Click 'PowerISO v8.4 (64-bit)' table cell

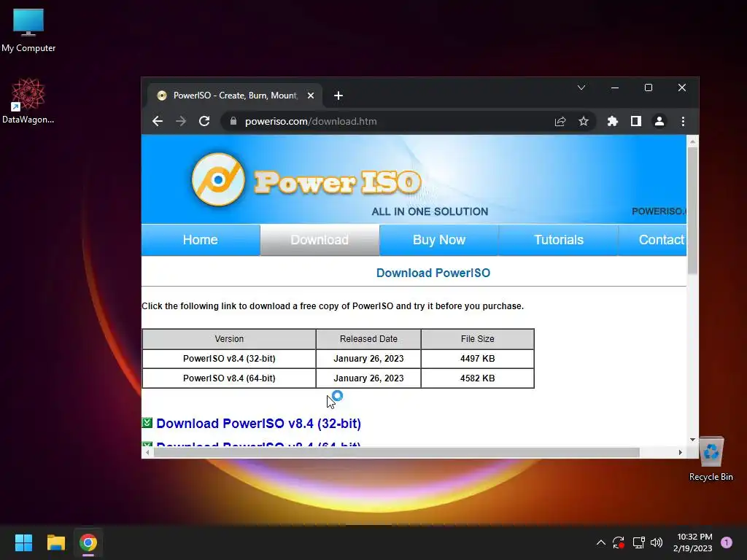tap(229, 378)
